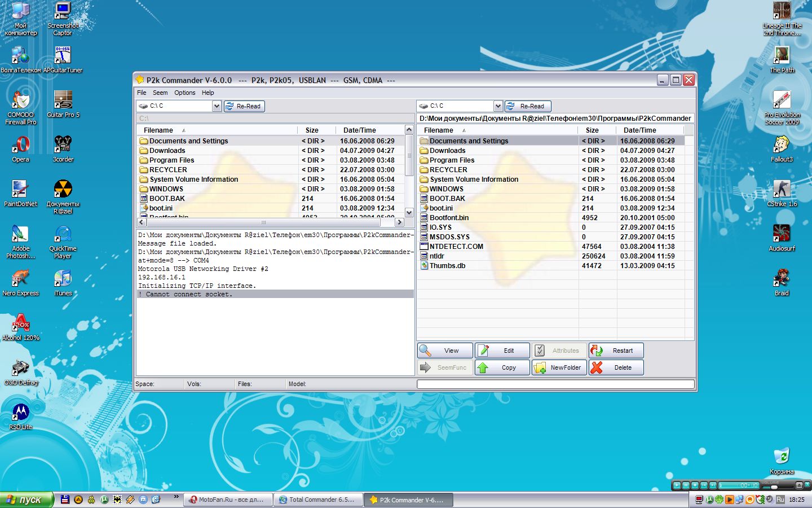Image resolution: width=812 pixels, height=508 pixels.
Task: Click the View button with magnifier icon
Action: pos(445,351)
